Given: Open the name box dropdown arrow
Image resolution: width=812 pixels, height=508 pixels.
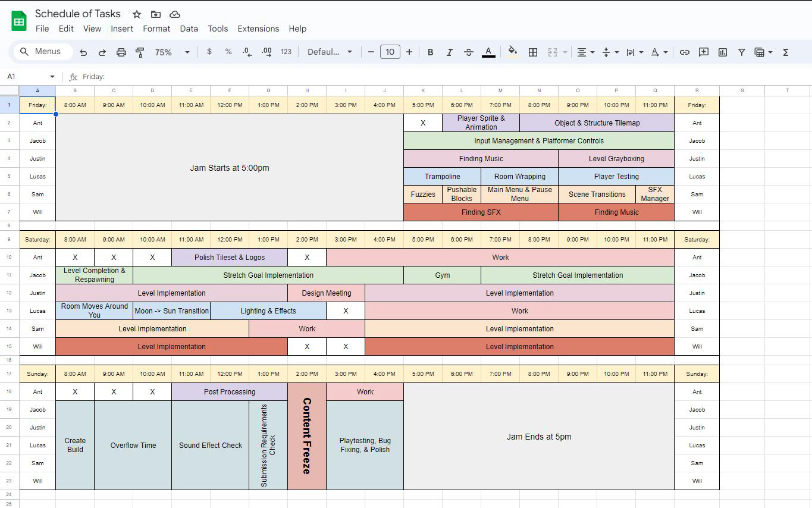Looking at the screenshot, I should [x=52, y=77].
